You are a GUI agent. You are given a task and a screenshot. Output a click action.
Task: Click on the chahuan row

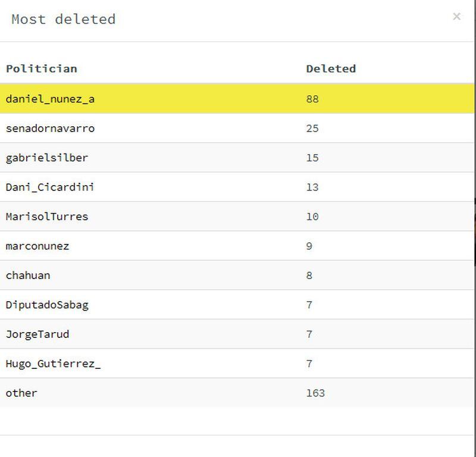click(x=237, y=276)
